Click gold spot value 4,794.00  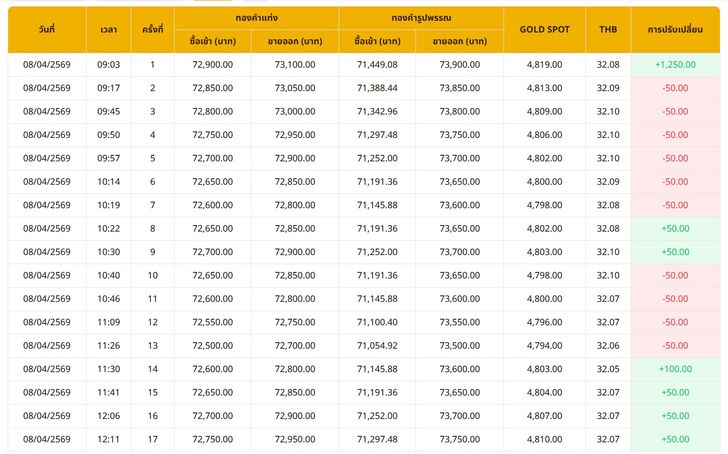click(x=545, y=345)
